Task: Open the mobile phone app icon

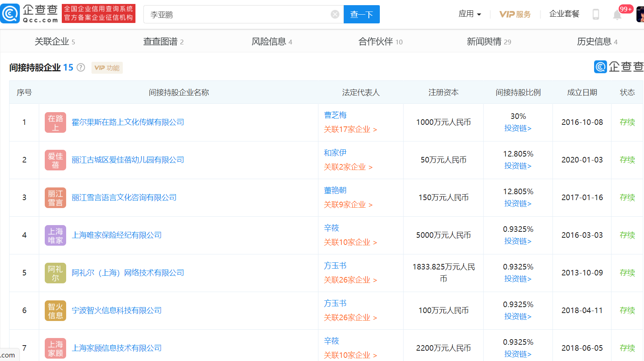Action: [x=595, y=14]
